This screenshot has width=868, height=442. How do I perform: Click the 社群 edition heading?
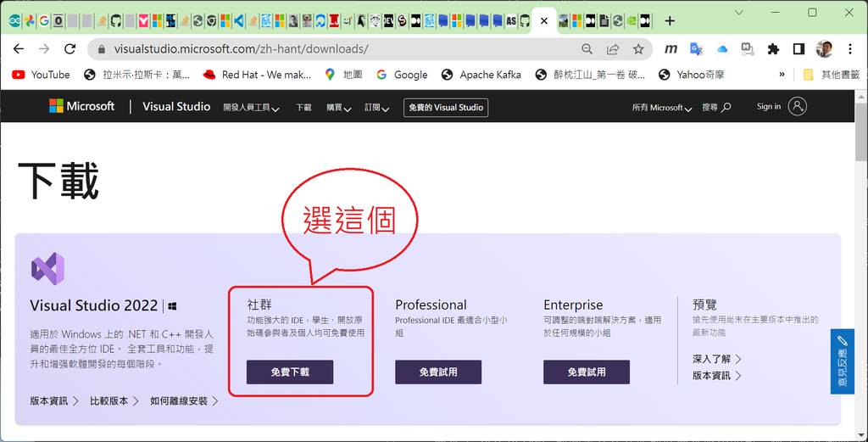point(259,305)
